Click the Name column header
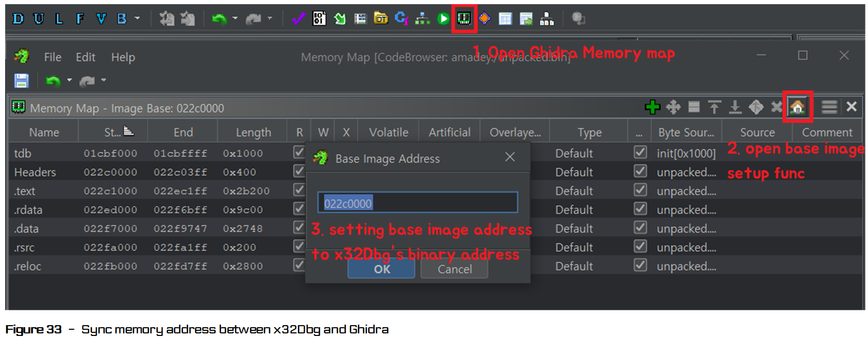The height and width of the screenshot is (338, 868). (x=44, y=133)
